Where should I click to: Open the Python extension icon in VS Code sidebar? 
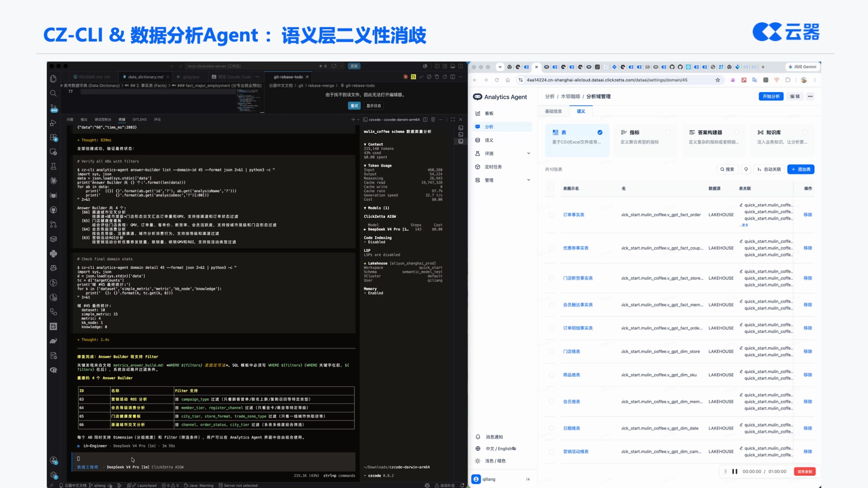click(x=53, y=253)
